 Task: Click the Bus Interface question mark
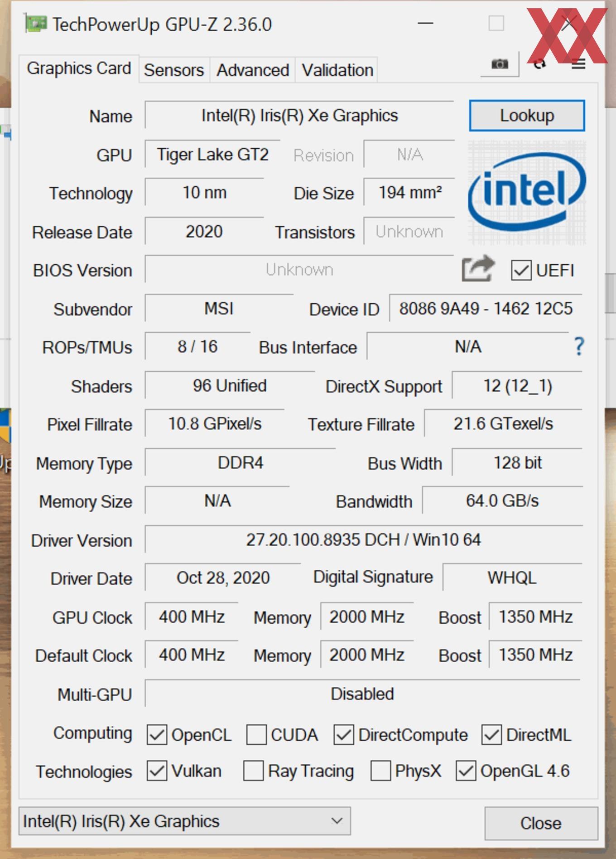point(579,346)
